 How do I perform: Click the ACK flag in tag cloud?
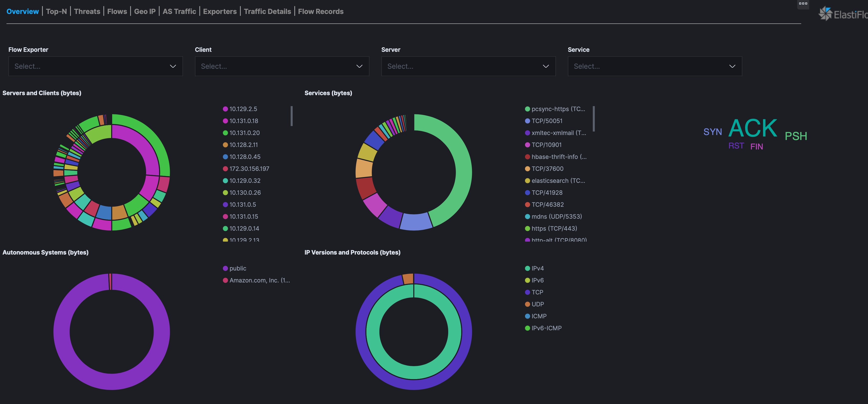(752, 129)
